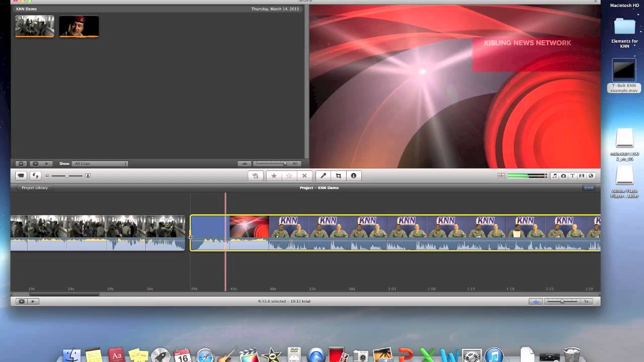
Task: Open Elements for KNN folder
Action: tap(624, 32)
